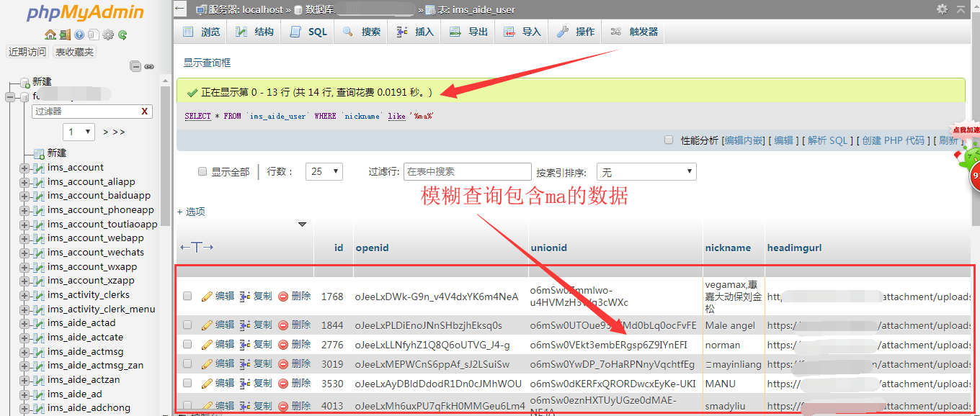Click the 创建 PHP 代码 link
Viewport: 980px width, 416px height.
pos(894,140)
